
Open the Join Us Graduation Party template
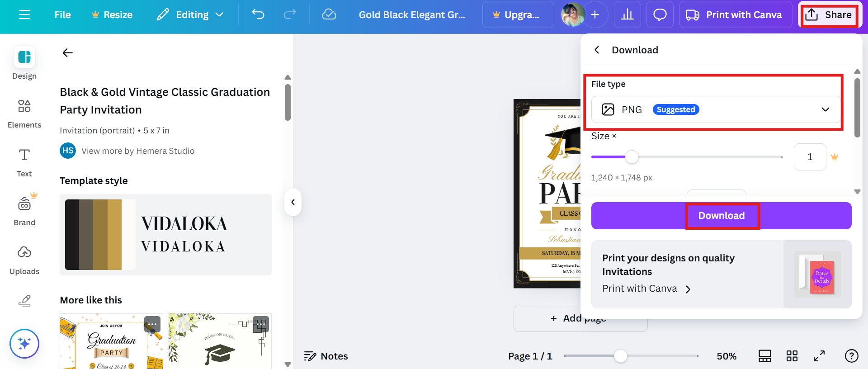111,341
